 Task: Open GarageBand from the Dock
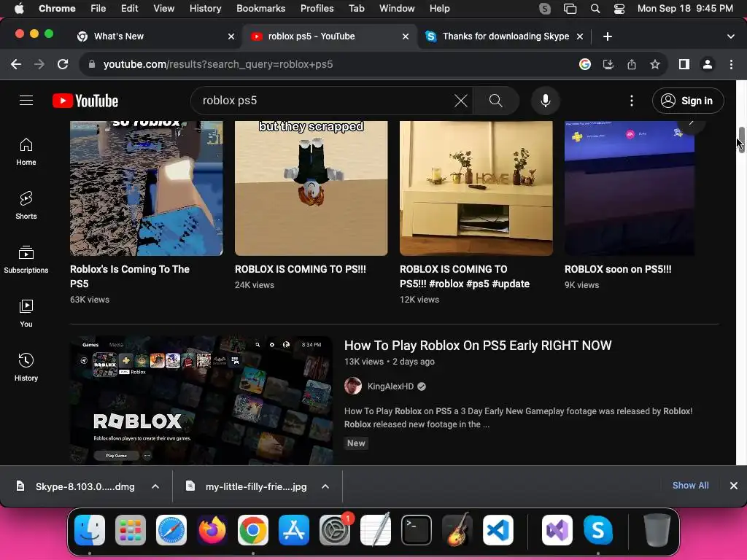pyautogui.click(x=457, y=530)
